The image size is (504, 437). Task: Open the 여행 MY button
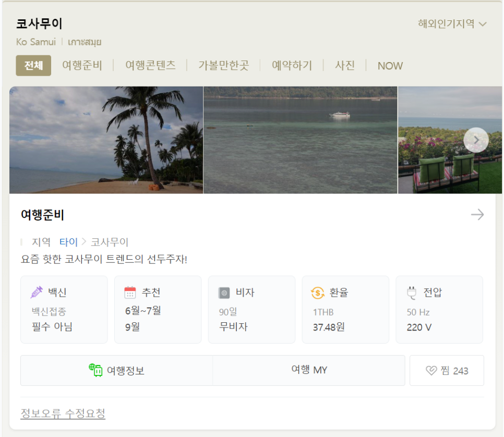click(309, 370)
